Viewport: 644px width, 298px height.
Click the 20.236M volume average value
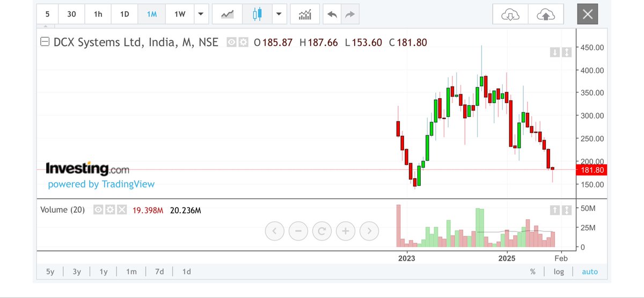185,210
